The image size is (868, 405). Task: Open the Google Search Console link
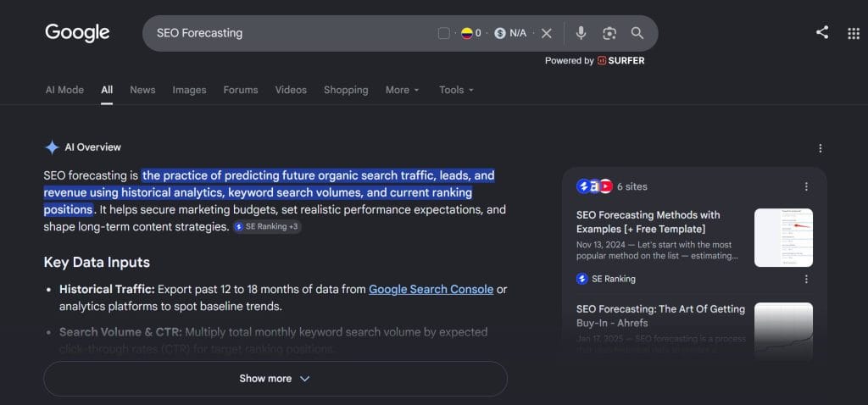coord(431,290)
